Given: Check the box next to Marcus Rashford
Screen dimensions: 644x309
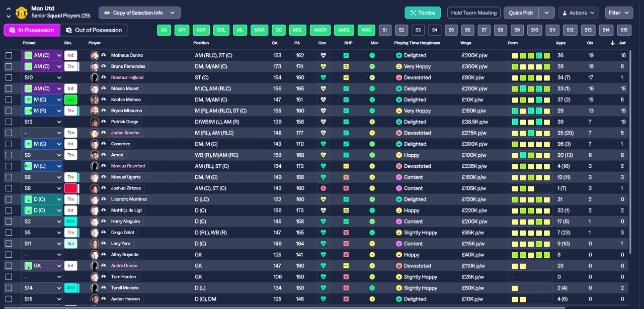Looking at the screenshot, I should (9, 166).
